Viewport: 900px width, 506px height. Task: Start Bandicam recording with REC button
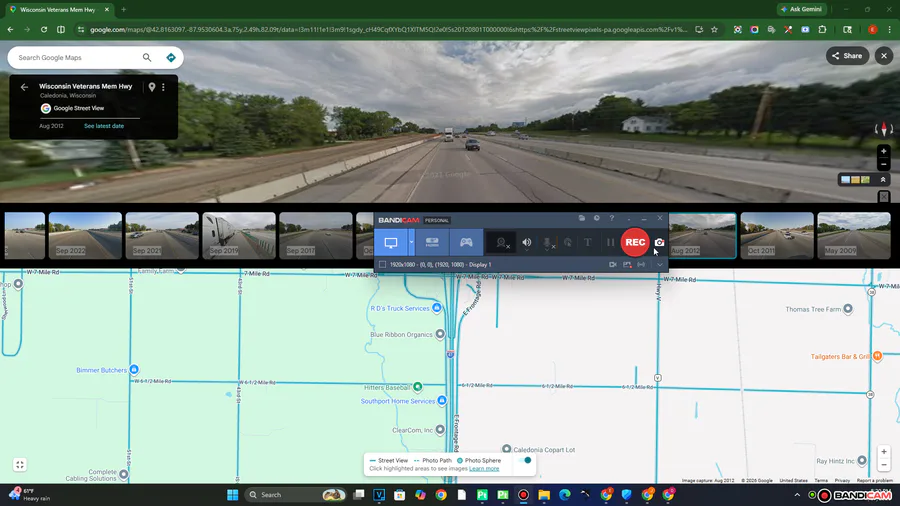tap(635, 242)
